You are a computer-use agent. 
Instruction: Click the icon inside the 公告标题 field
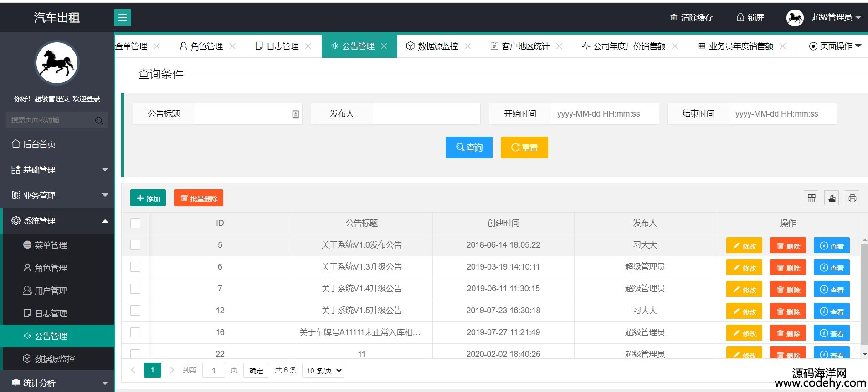[x=296, y=114]
